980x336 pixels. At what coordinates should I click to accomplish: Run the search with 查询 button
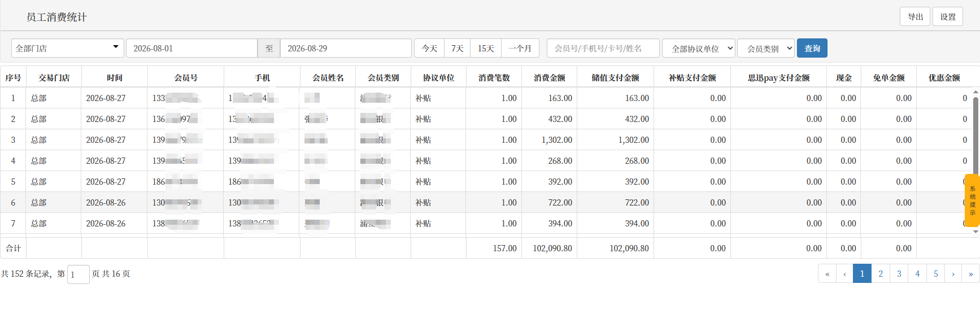[x=812, y=49]
